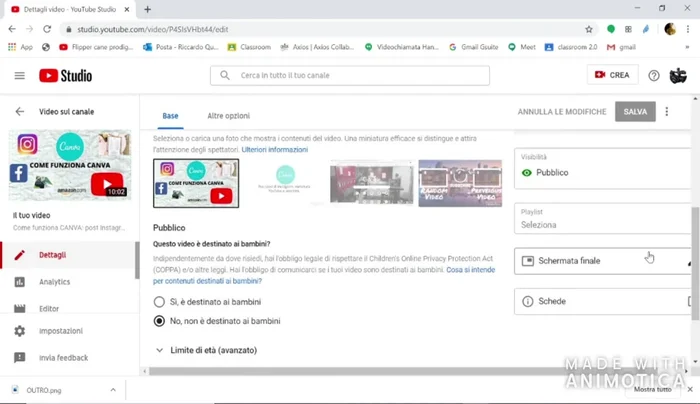Go back with Video sul canale arrow
The height and width of the screenshot is (404, 700).
20,112
